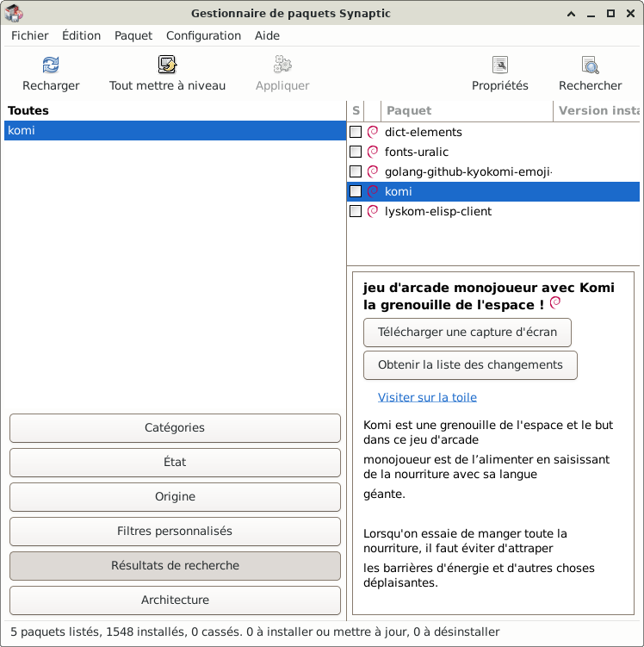
Task: Follow the Visiter sur la toile link
Action: (427, 397)
